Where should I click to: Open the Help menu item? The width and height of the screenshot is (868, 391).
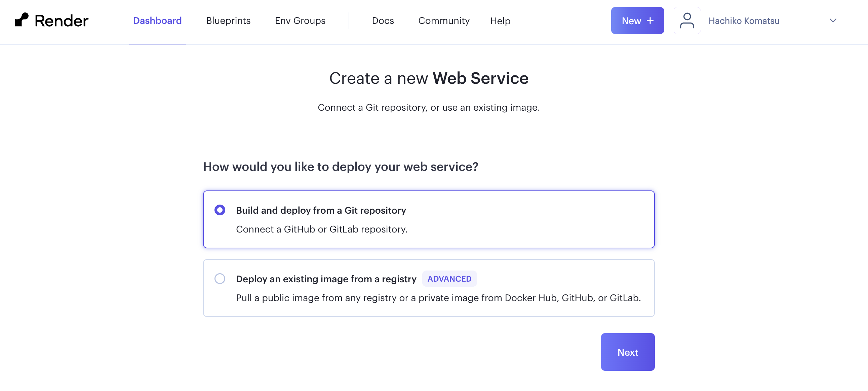[x=500, y=21]
